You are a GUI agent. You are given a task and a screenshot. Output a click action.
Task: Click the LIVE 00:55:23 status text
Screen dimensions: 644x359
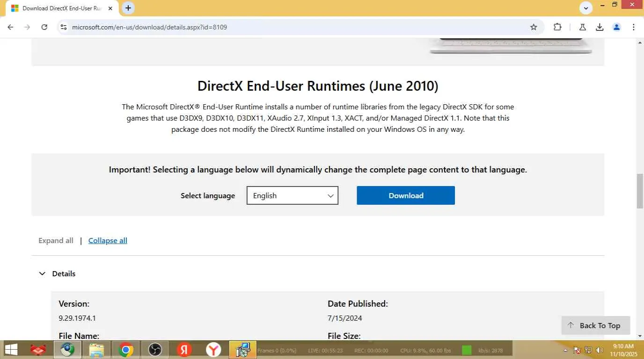click(x=325, y=351)
